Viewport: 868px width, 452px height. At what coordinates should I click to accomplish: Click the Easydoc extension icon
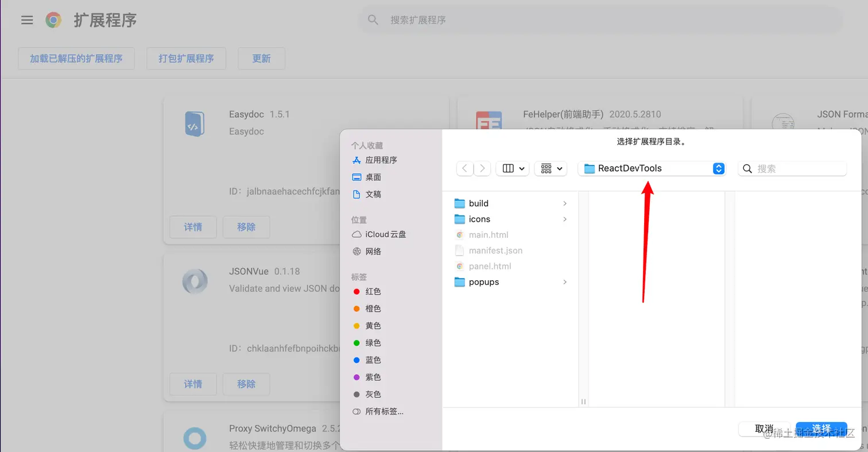(195, 124)
